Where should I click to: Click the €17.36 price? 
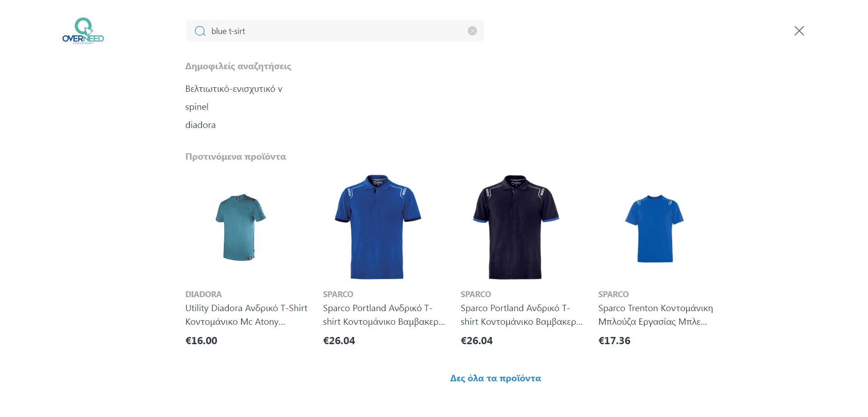point(614,341)
